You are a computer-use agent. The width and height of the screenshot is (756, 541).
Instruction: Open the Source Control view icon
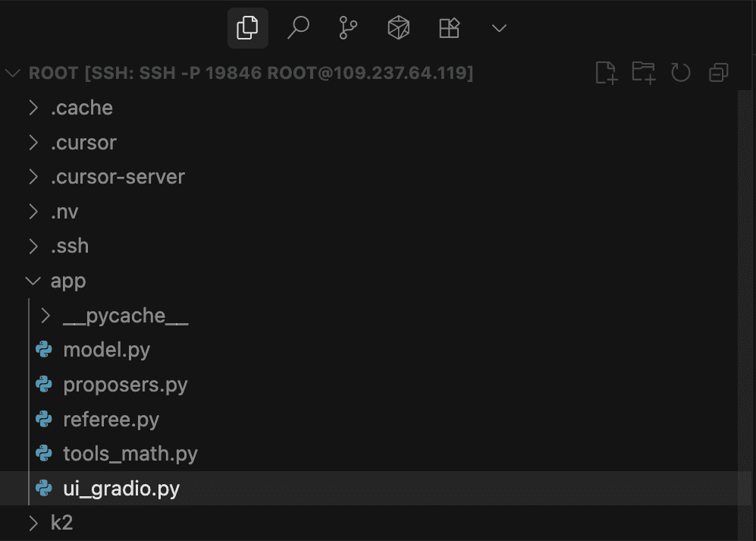[348, 29]
